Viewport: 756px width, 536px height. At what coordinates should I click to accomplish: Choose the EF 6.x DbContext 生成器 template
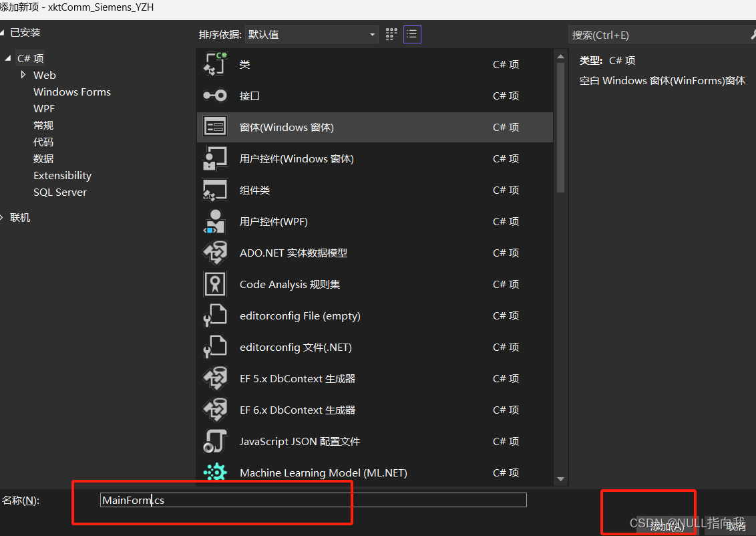point(297,410)
